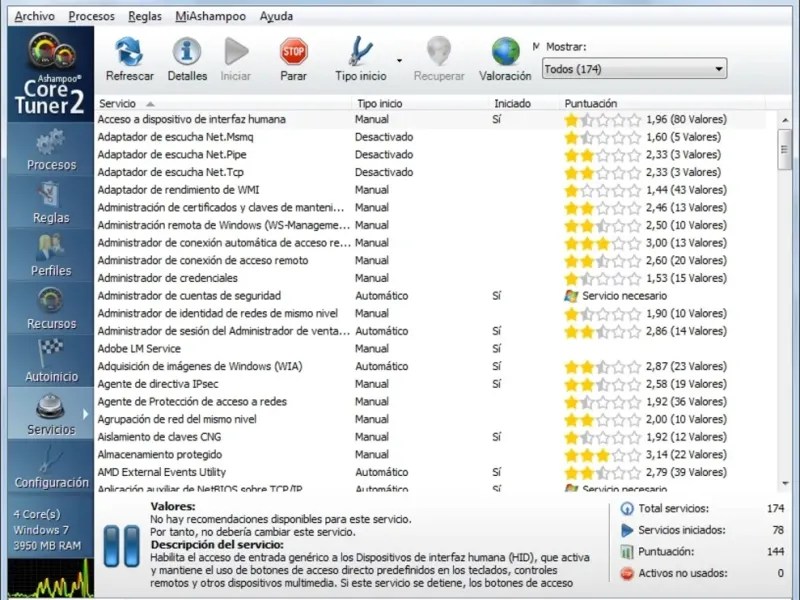Screen dimensions: 800x600
Task: Click star rating of Almacenamiento protegido
Action: tap(603, 455)
